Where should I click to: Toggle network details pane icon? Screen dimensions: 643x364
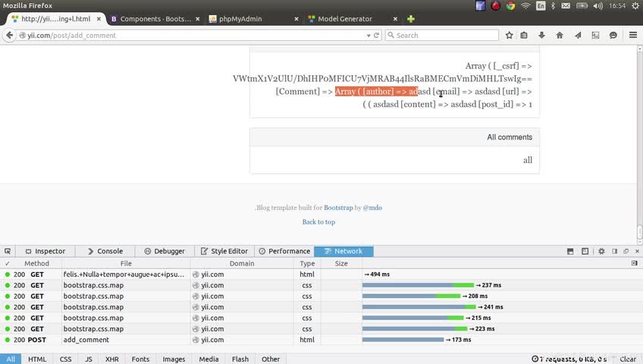(x=635, y=263)
